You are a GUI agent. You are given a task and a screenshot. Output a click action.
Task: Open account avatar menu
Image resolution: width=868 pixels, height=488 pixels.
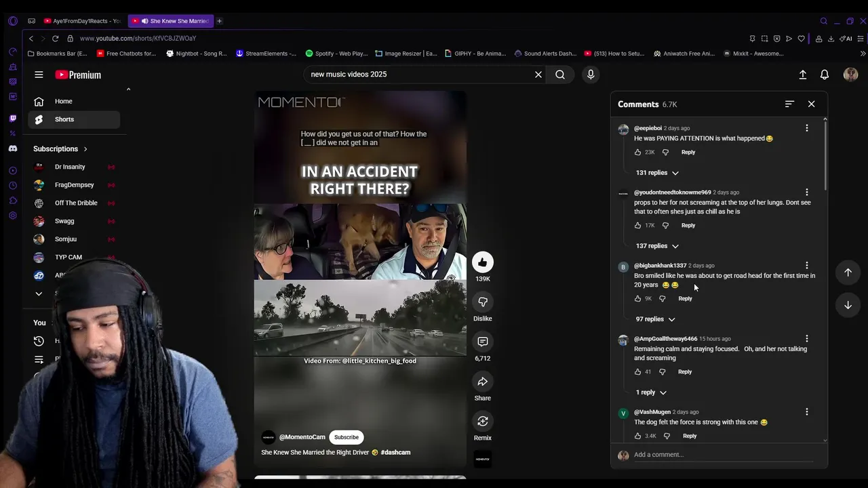coord(850,75)
